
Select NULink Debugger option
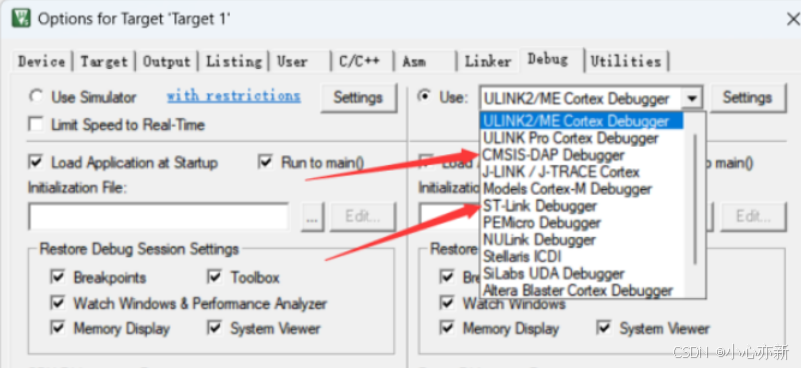[x=582, y=240]
